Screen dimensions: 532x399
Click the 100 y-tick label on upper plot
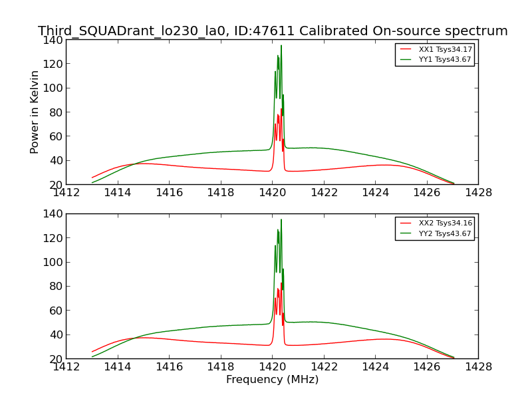pos(53,88)
